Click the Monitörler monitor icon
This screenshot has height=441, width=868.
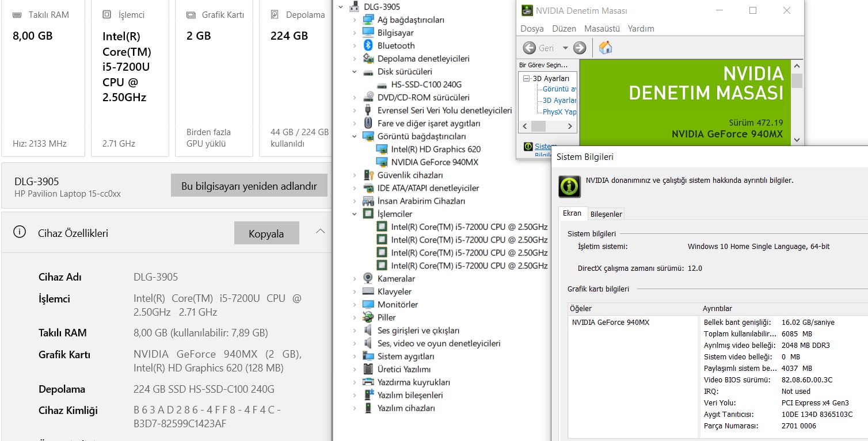click(x=368, y=304)
